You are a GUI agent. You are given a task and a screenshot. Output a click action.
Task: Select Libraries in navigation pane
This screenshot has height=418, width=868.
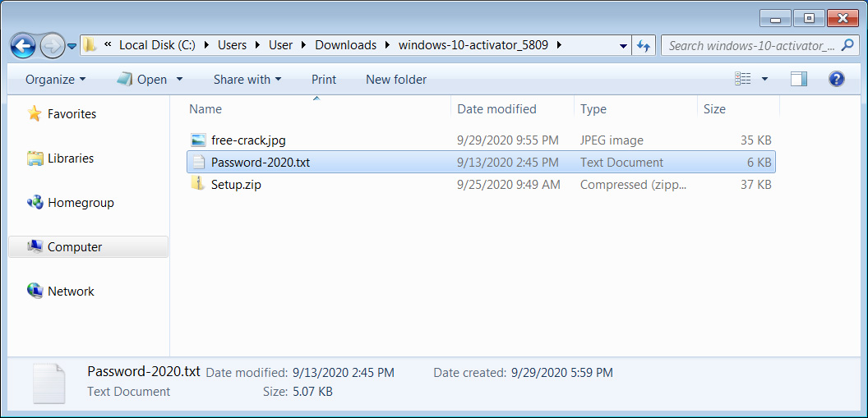click(x=71, y=158)
